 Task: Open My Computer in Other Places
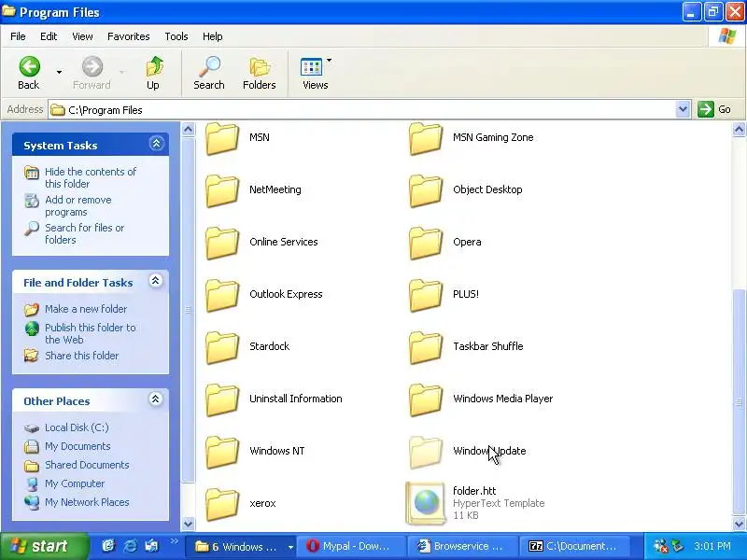pyautogui.click(x=75, y=483)
